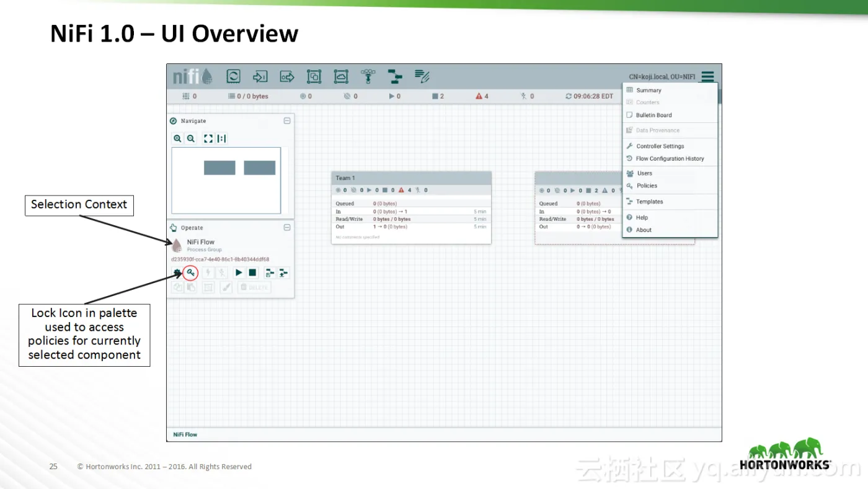Select the Template toolbar icon

pos(395,76)
